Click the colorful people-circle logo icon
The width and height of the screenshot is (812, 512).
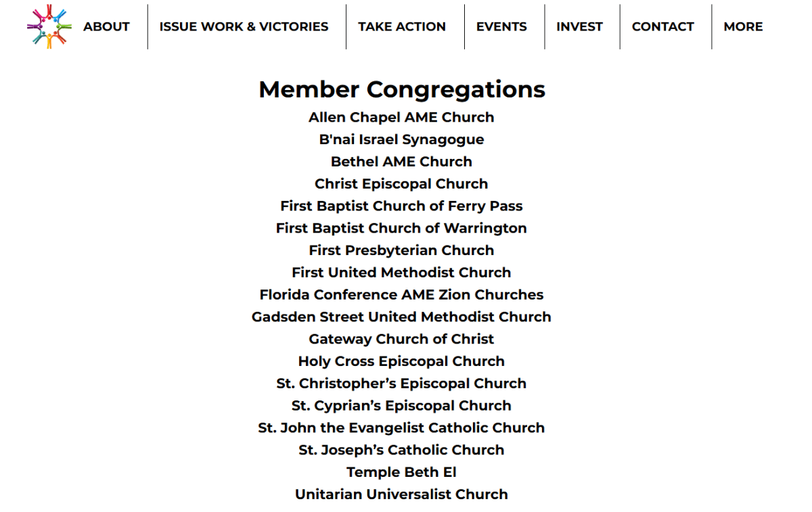[x=49, y=26]
